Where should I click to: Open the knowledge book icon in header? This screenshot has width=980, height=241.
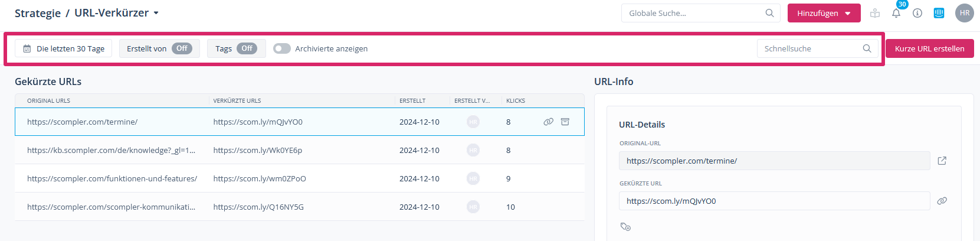875,13
